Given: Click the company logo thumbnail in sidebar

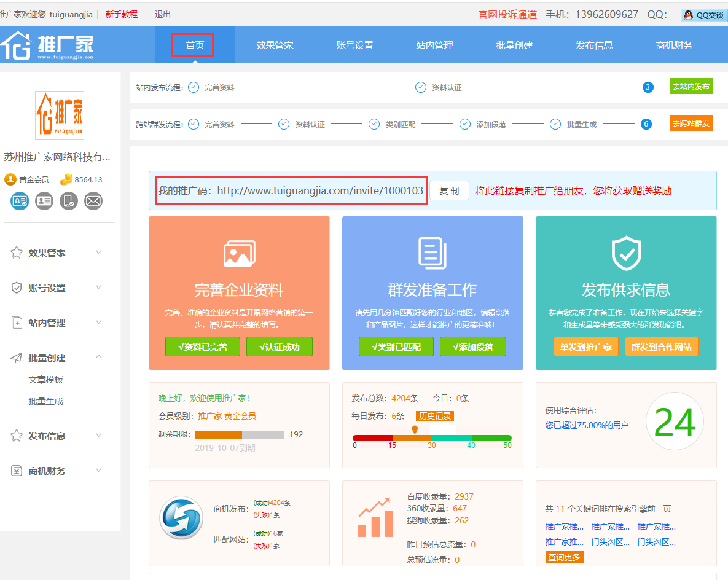Looking at the screenshot, I should point(60,115).
